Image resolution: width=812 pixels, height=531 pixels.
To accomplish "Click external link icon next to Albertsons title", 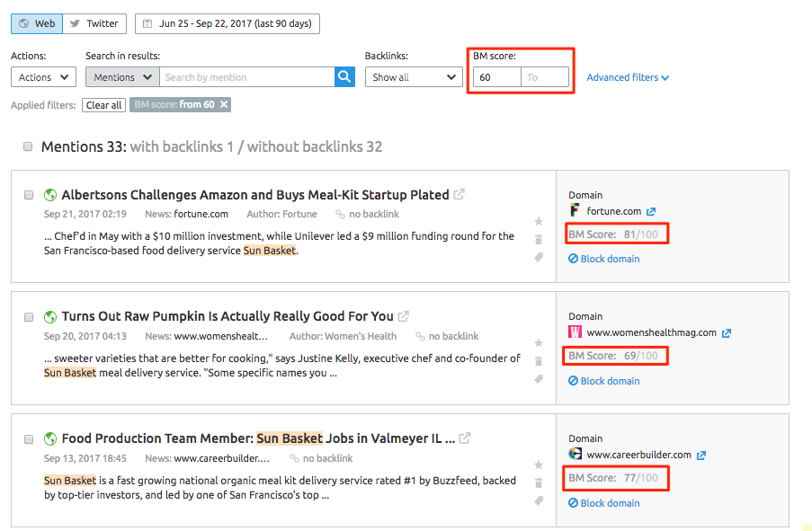I will click(460, 195).
